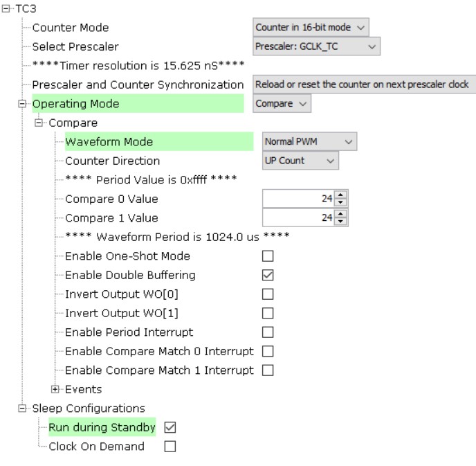The image size is (476, 466).
Task: Uncheck Enable Double Buffering
Action: click(268, 275)
